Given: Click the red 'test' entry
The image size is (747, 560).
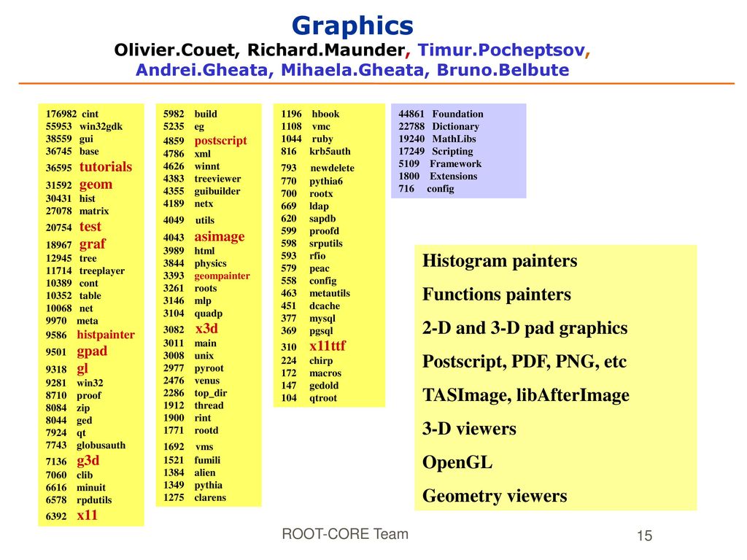Looking at the screenshot, I should click(x=90, y=227).
